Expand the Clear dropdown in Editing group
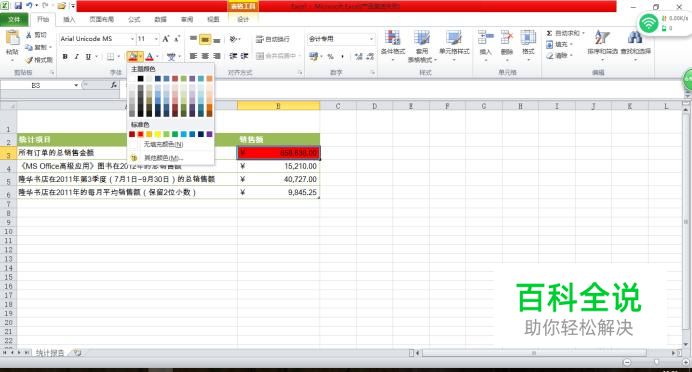 click(571, 56)
